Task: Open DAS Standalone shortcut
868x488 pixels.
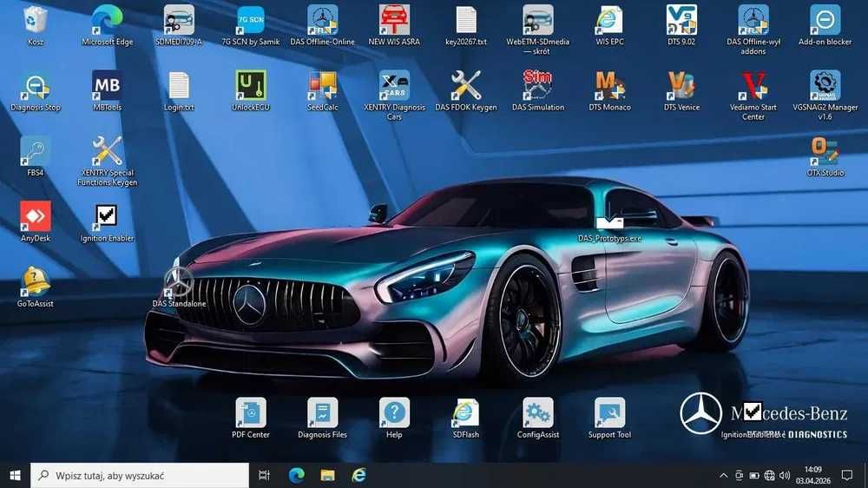Action: [x=179, y=282]
